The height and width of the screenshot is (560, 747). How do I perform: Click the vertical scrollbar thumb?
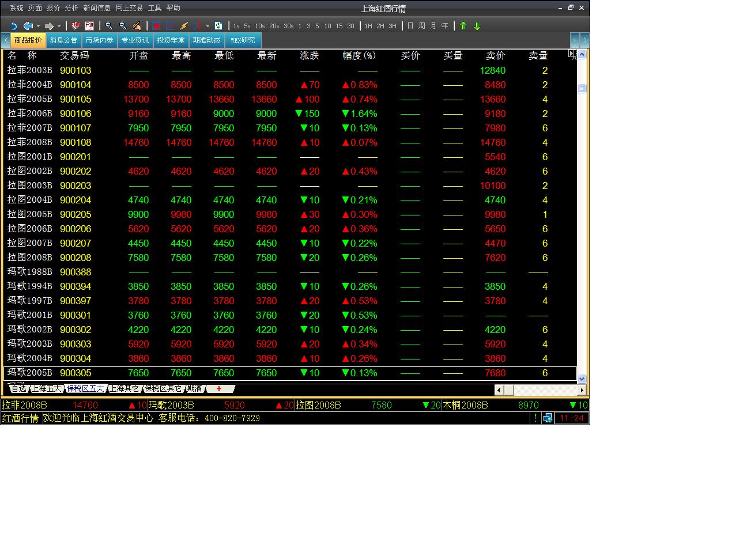(582, 88)
